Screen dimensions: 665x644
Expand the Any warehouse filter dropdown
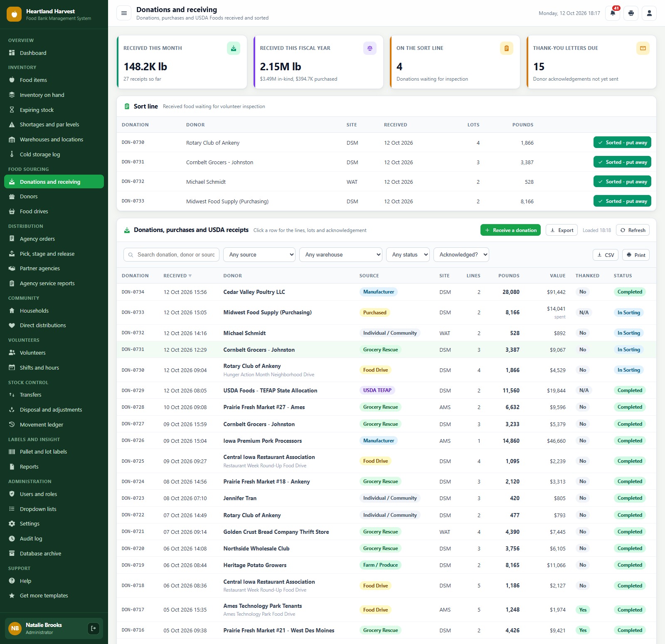(341, 255)
